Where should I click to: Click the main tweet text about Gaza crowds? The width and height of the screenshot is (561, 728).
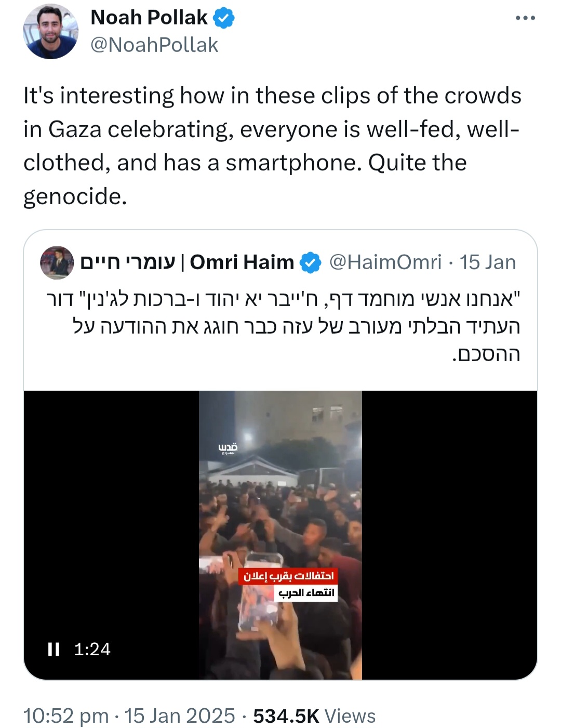pyautogui.click(x=272, y=145)
